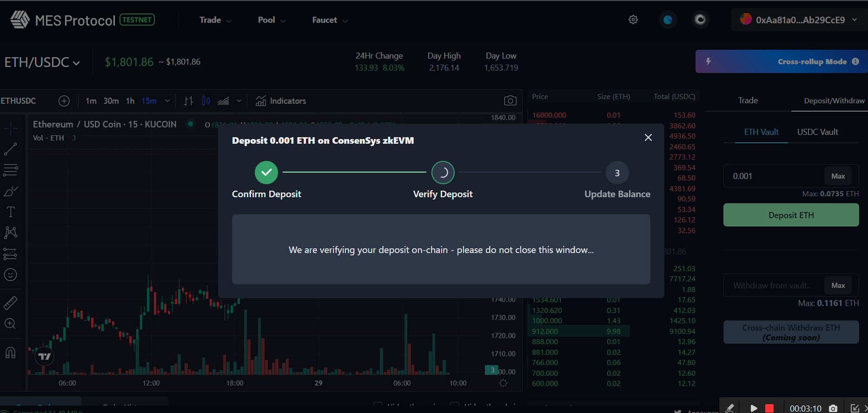868x413 pixels.
Task: Switch chart to area style
Action: [x=224, y=101]
